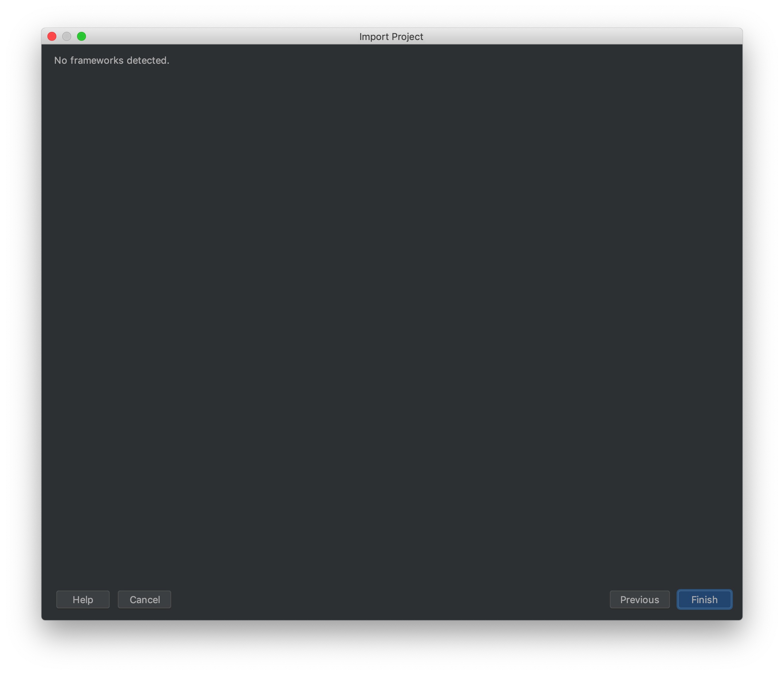Click the 'No frameworks detected.' message
This screenshot has height=675, width=784.
[112, 60]
